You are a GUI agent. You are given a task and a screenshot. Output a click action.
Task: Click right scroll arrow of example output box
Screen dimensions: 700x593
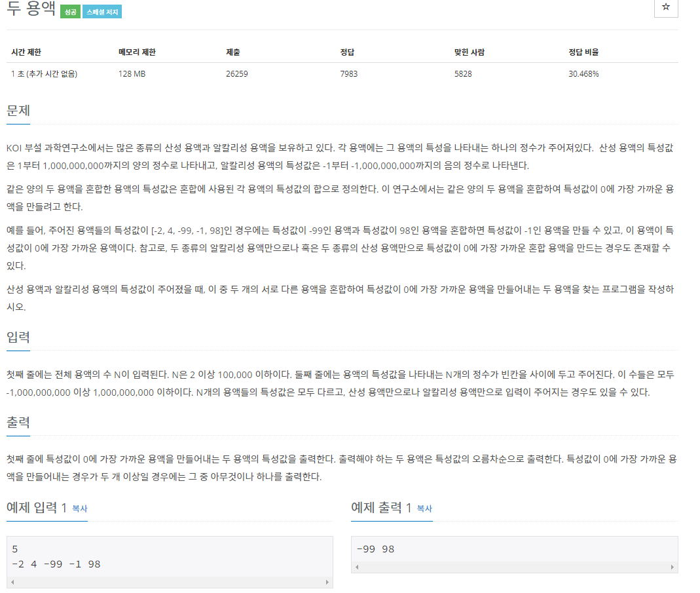[x=672, y=567]
